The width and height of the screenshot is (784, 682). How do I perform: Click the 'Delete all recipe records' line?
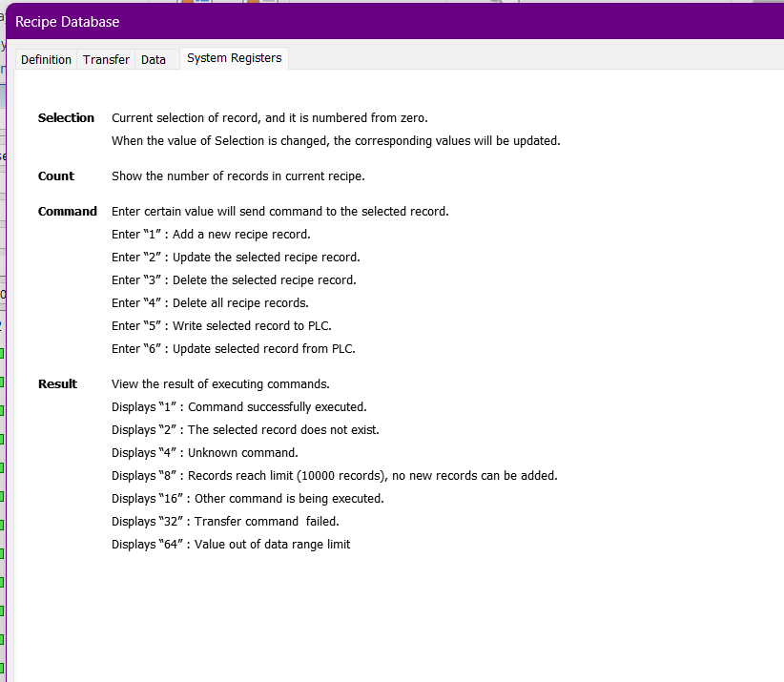point(210,303)
